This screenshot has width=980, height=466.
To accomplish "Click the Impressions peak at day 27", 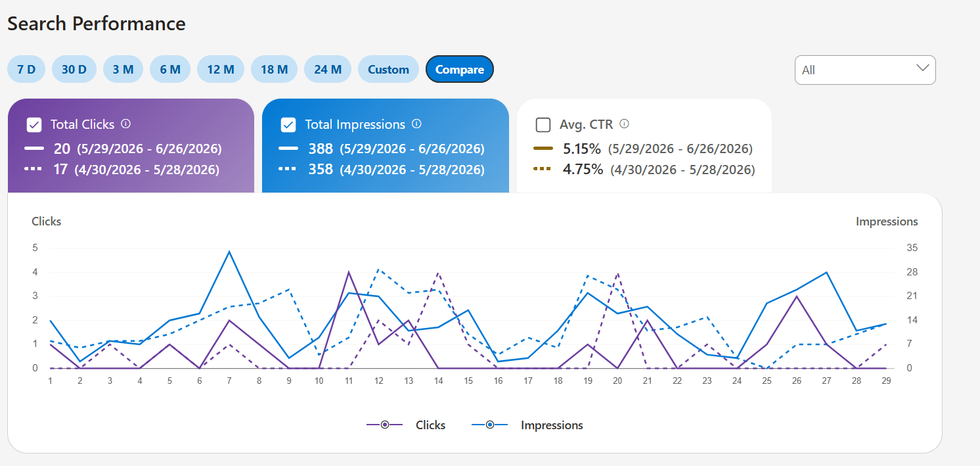I will click(x=826, y=272).
